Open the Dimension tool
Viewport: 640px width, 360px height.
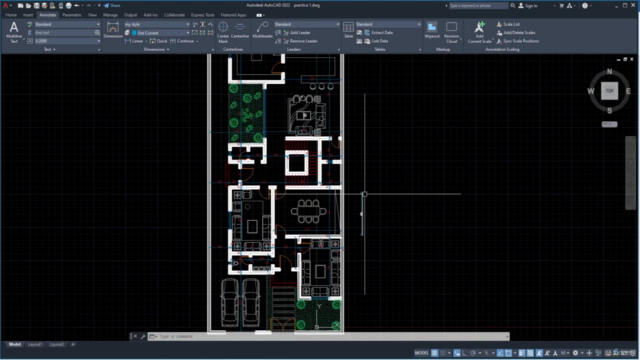click(113, 30)
